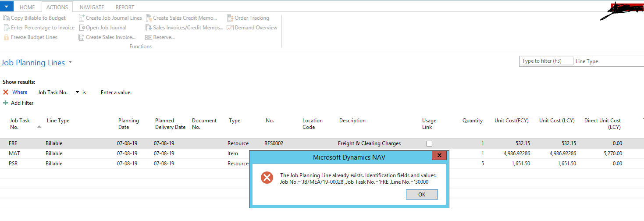
Task: Click the plus icon beside Add Filter
Action: (6, 103)
